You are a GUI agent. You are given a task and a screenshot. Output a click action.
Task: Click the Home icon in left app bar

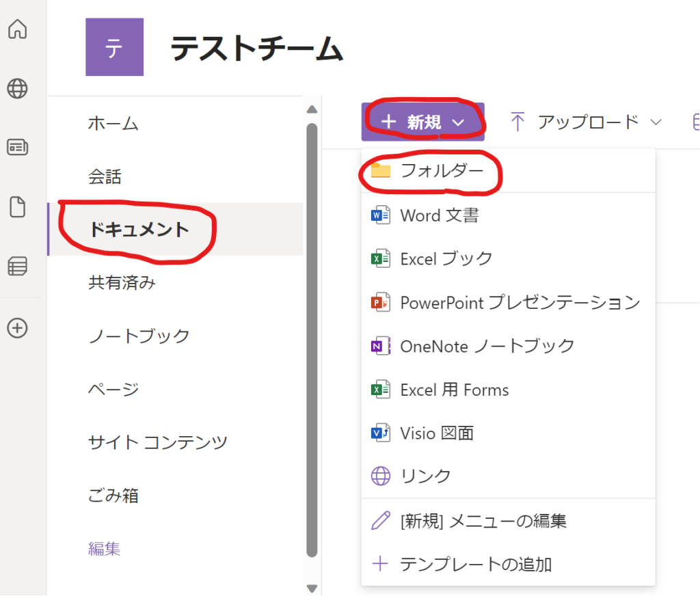pos(17,29)
